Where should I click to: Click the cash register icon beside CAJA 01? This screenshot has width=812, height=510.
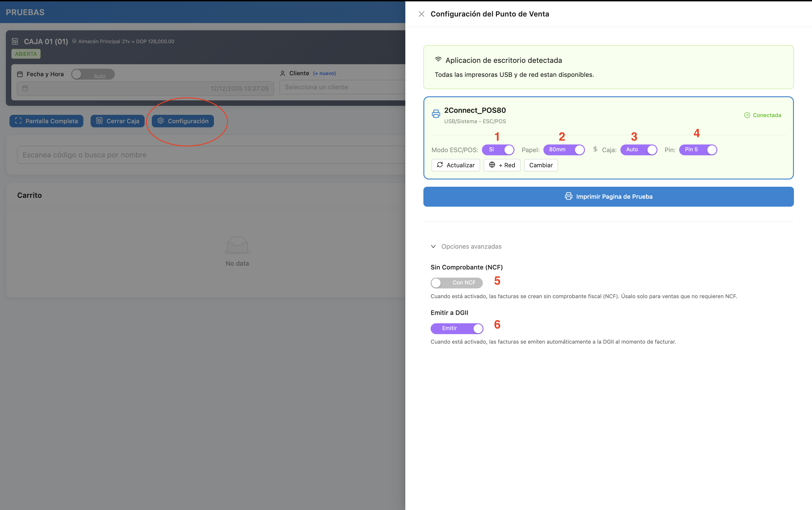(x=15, y=42)
